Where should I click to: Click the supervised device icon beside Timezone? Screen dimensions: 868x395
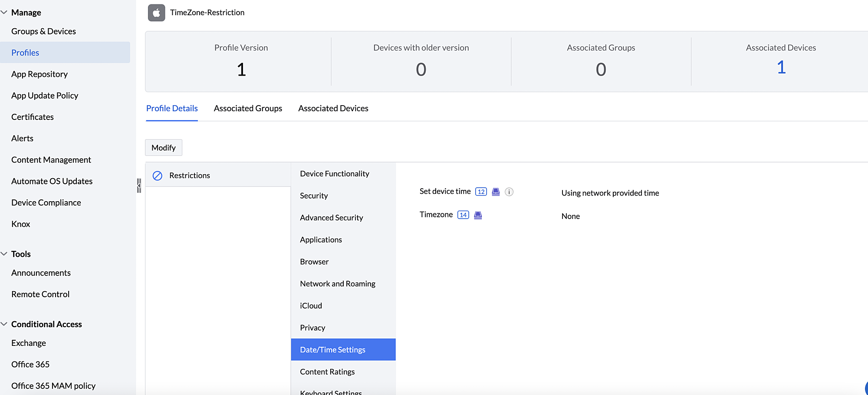(x=478, y=215)
